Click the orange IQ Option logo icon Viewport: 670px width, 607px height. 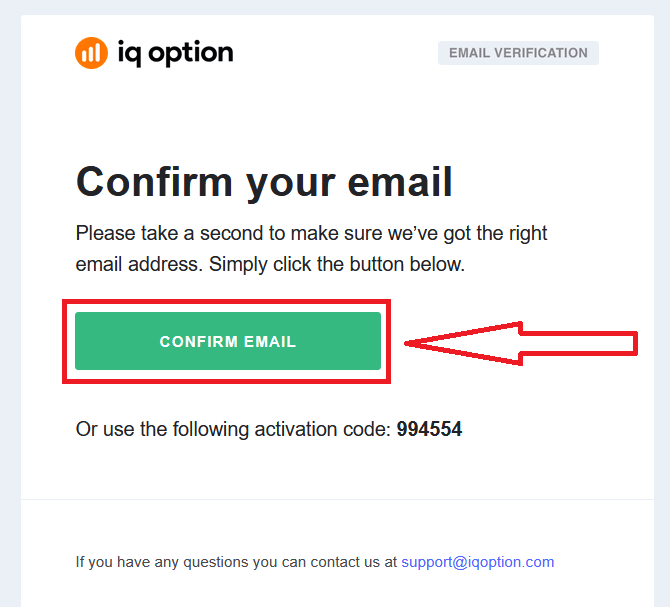pos(91,53)
